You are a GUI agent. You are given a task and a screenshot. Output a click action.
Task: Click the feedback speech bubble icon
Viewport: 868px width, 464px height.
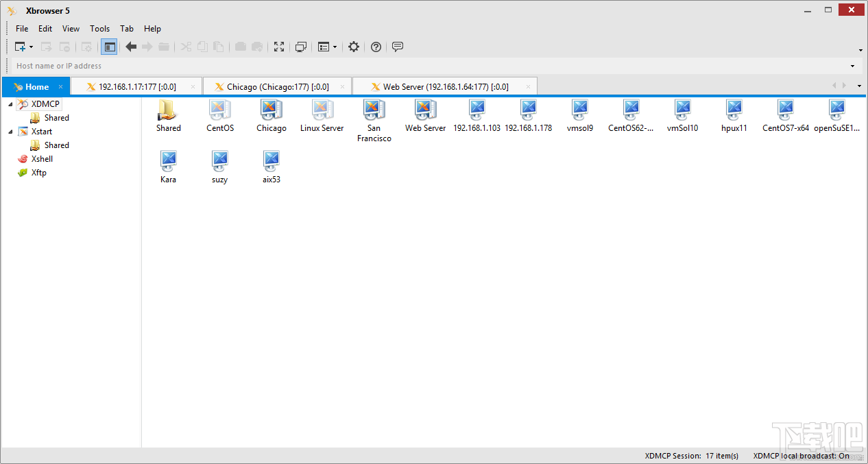tap(398, 47)
